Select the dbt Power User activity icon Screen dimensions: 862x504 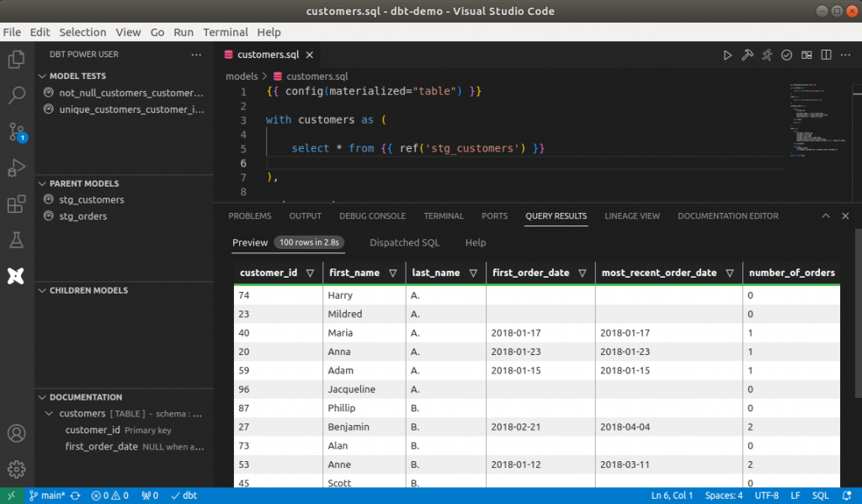click(x=16, y=275)
